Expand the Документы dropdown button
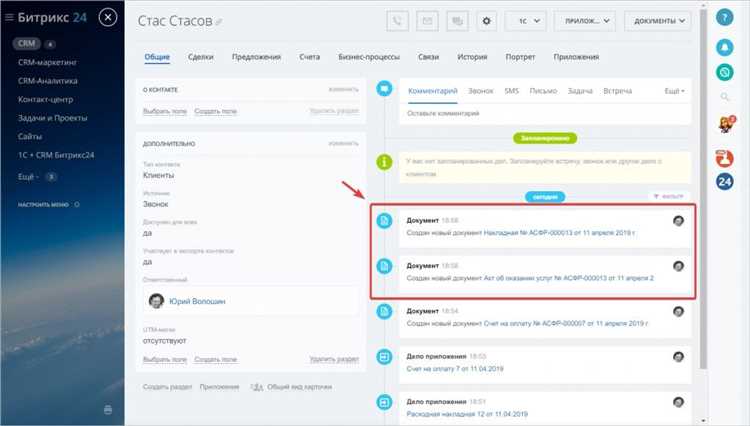This screenshot has width=750, height=426. (658, 21)
